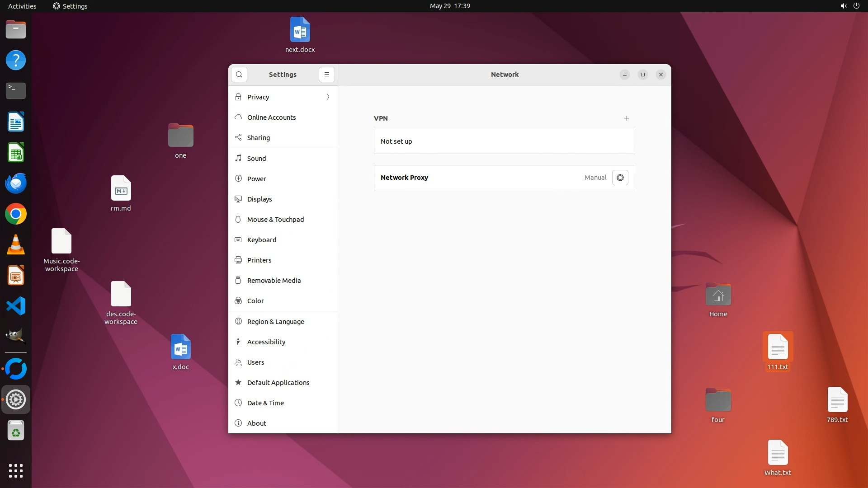The width and height of the screenshot is (868, 488).
Task: Show Applications grid in dock
Action: [16, 470]
